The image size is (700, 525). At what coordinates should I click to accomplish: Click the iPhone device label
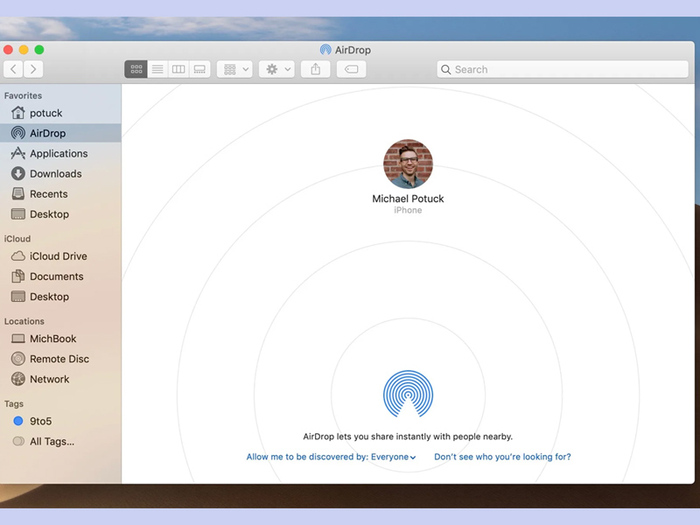point(408,210)
